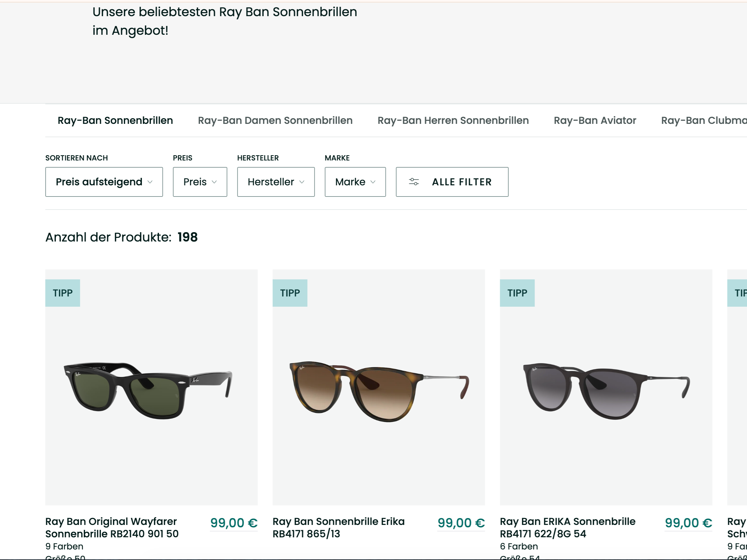Click the TIPP badge on Erika 865/13 card
Screen dimensions: 747x560
pyautogui.click(x=290, y=293)
